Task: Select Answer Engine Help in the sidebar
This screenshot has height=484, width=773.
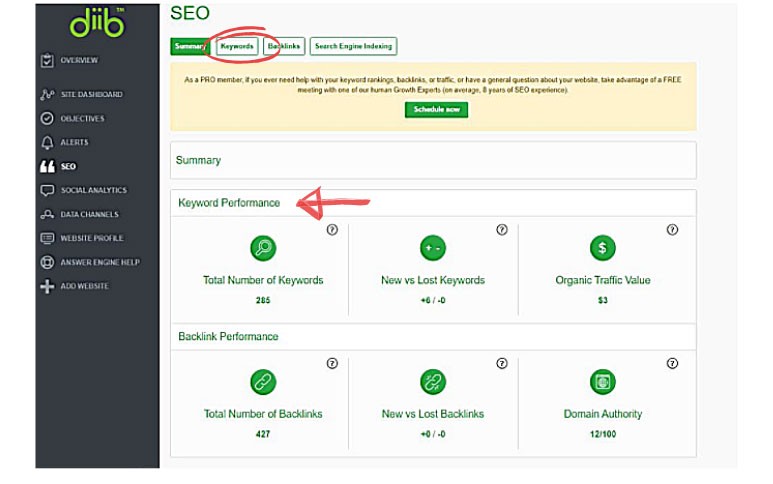Action: click(100, 262)
